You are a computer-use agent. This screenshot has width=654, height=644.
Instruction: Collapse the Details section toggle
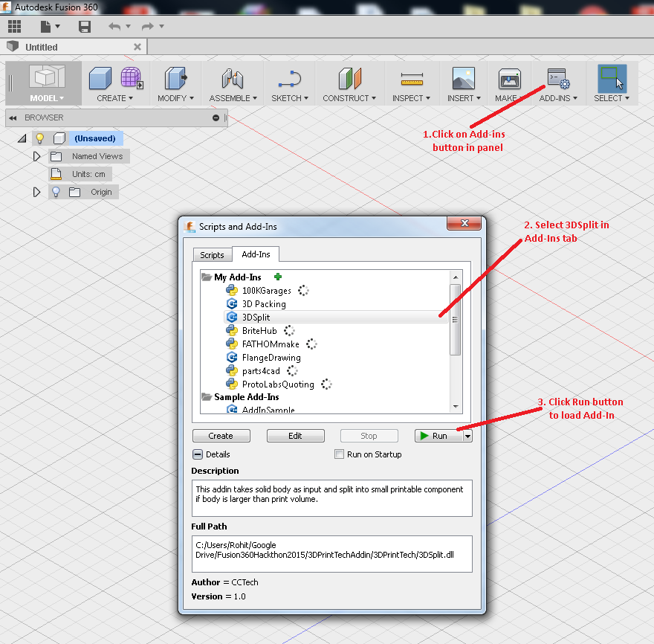pos(198,454)
